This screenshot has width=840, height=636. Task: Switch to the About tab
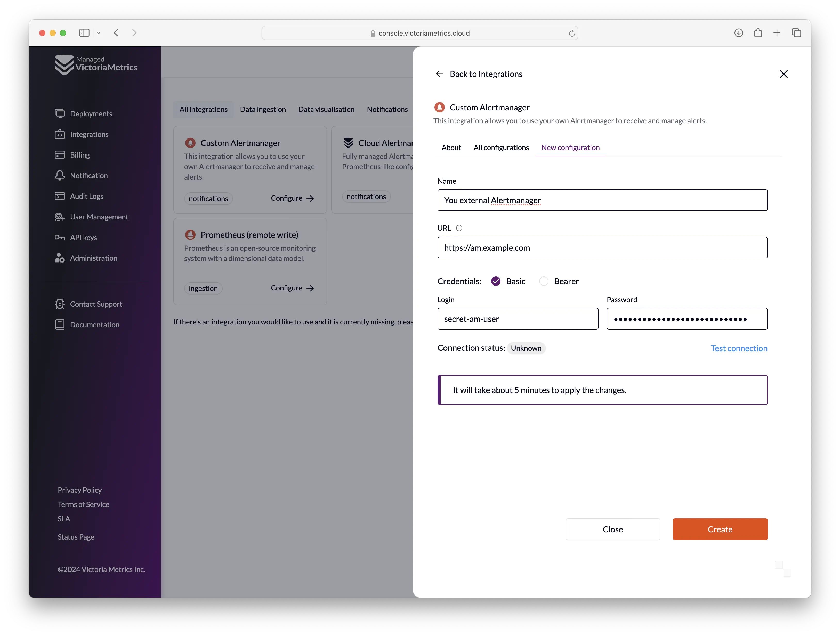click(451, 147)
